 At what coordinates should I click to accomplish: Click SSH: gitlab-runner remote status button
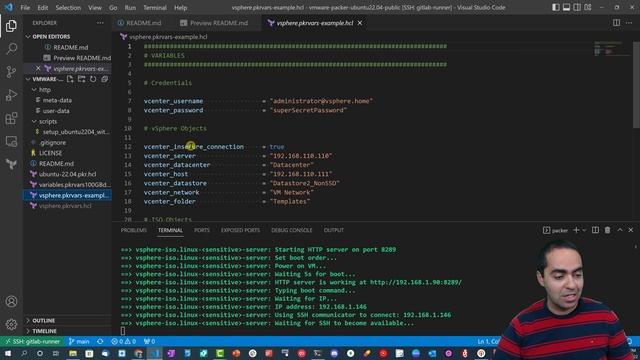32,341
